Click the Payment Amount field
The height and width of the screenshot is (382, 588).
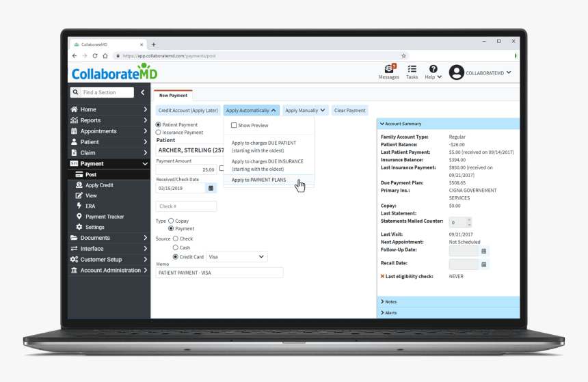point(186,169)
